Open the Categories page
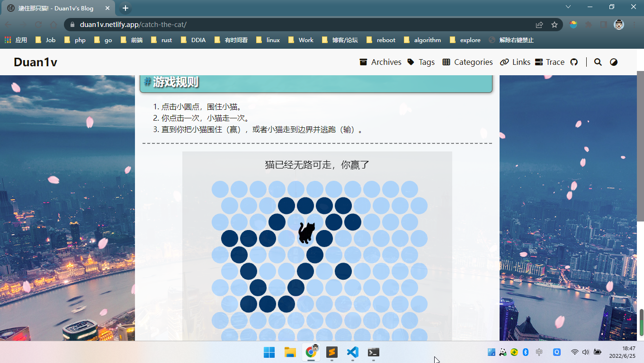 click(x=467, y=62)
